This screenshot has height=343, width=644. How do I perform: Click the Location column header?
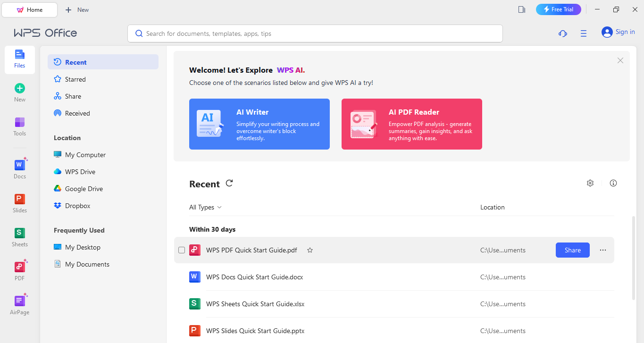[x=493, y=207]
